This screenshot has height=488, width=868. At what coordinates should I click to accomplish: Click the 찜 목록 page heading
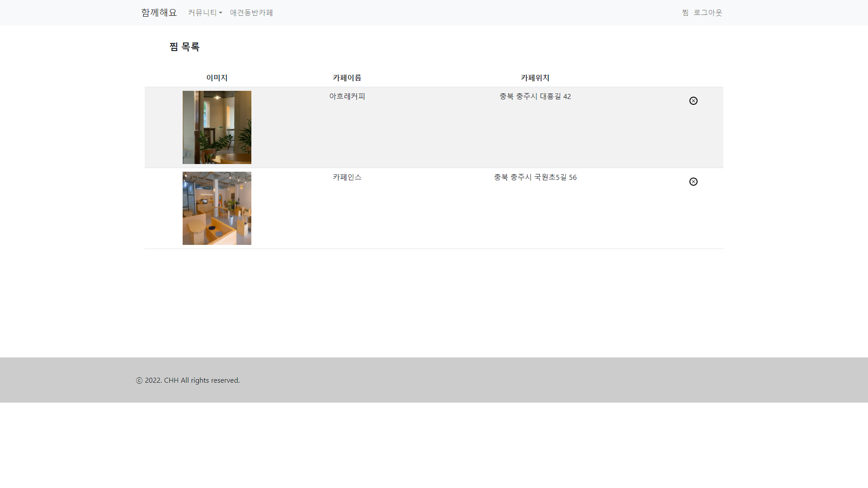(x=184, y=47)
